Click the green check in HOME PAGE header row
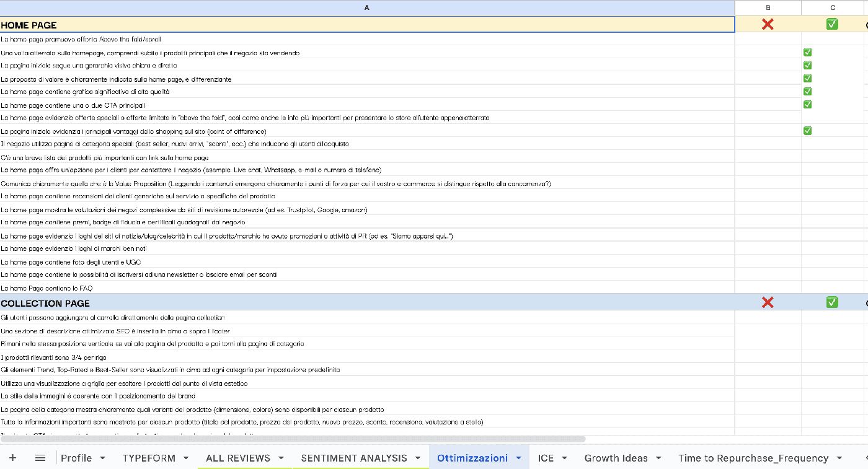The width and height of the screenshot is (868, 469). (x=832, y=24)
